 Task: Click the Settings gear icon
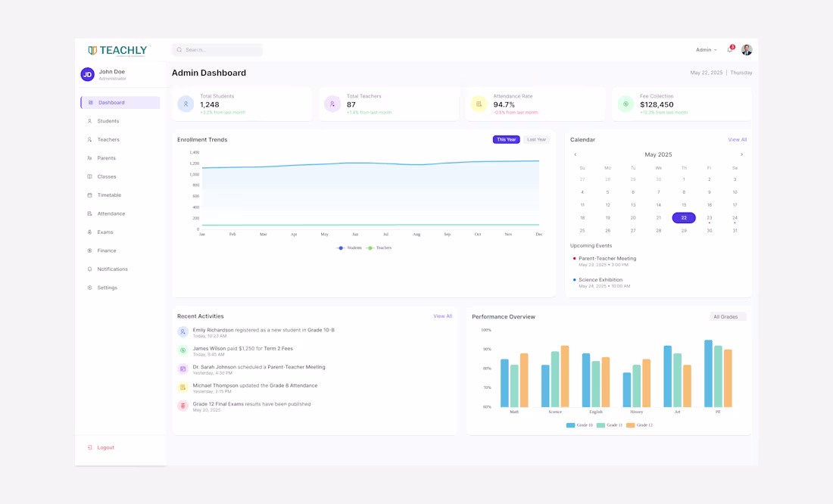89,288
